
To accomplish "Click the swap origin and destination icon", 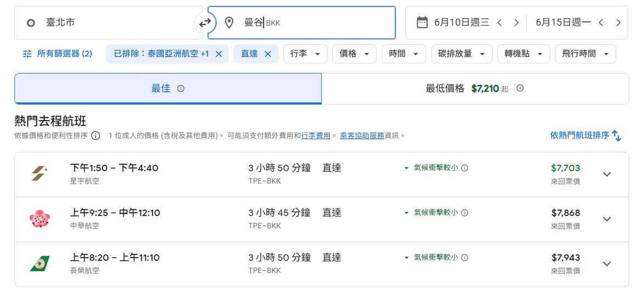I will pyautogui.click(x=205, y=23).
